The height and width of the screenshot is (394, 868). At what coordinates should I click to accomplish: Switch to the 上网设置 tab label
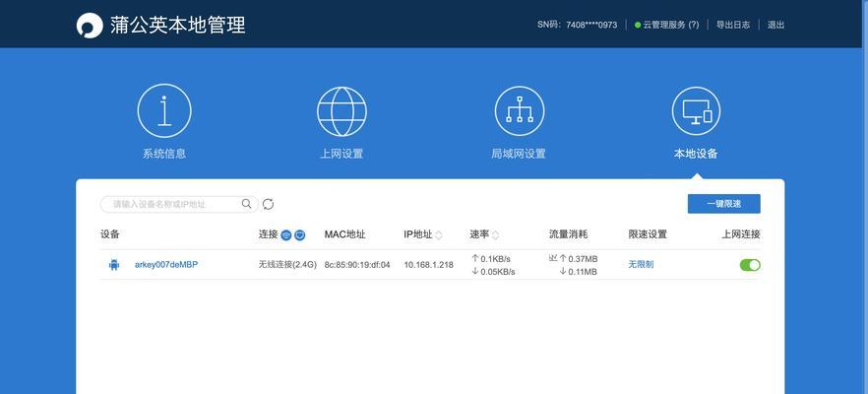(x=341, y=154)
